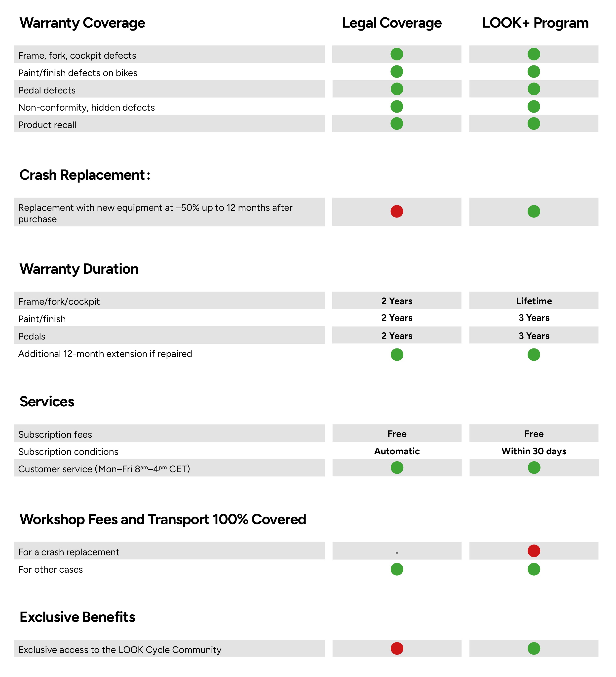Click LOOK+ green dot for Pedal defects

click(x=534, y=89)
